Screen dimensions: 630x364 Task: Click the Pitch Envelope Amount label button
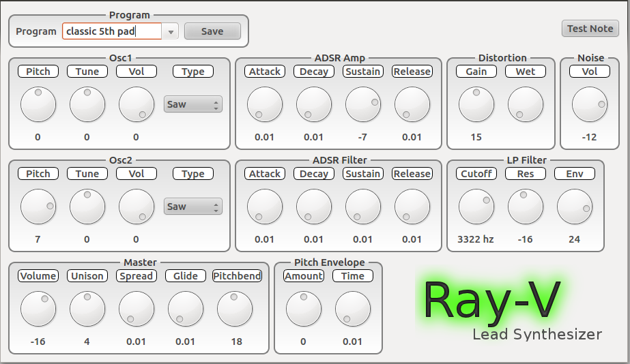304,276
